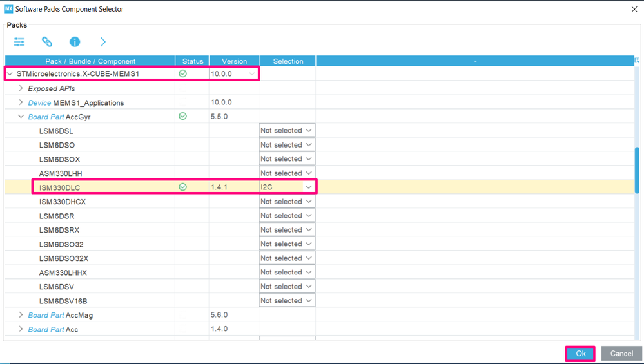Click the green status check for ISM330DLC

click(x=183, y=187)
